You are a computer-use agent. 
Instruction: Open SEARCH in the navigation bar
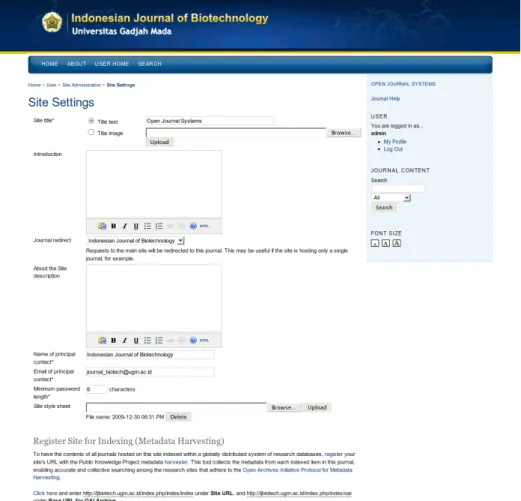(150, 64)
